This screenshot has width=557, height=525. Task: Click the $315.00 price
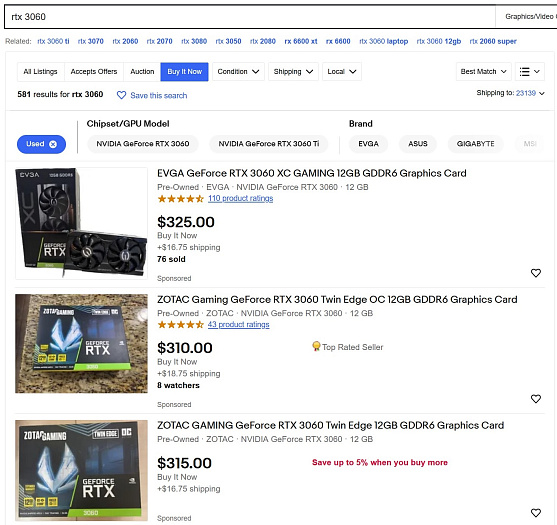point(184,463)
